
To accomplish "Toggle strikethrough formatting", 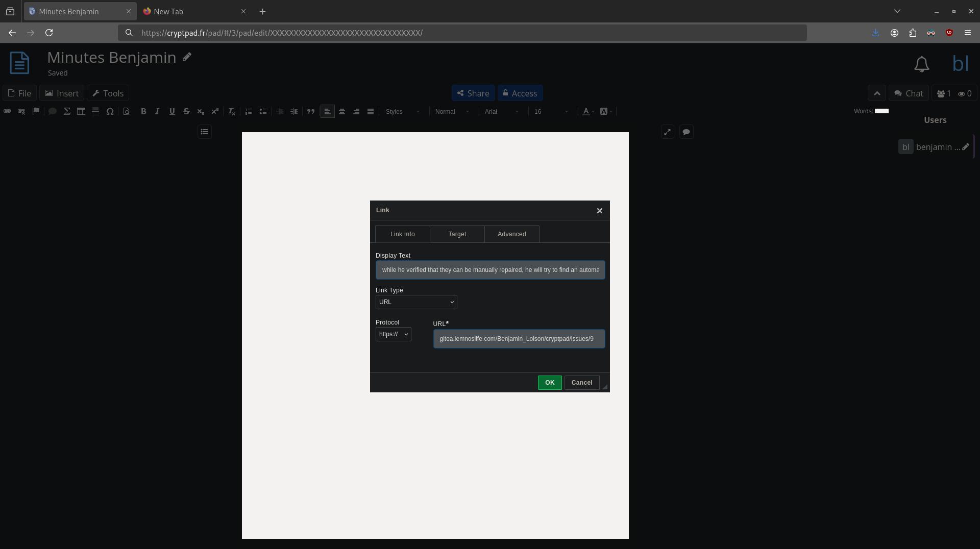I will 186,111.
